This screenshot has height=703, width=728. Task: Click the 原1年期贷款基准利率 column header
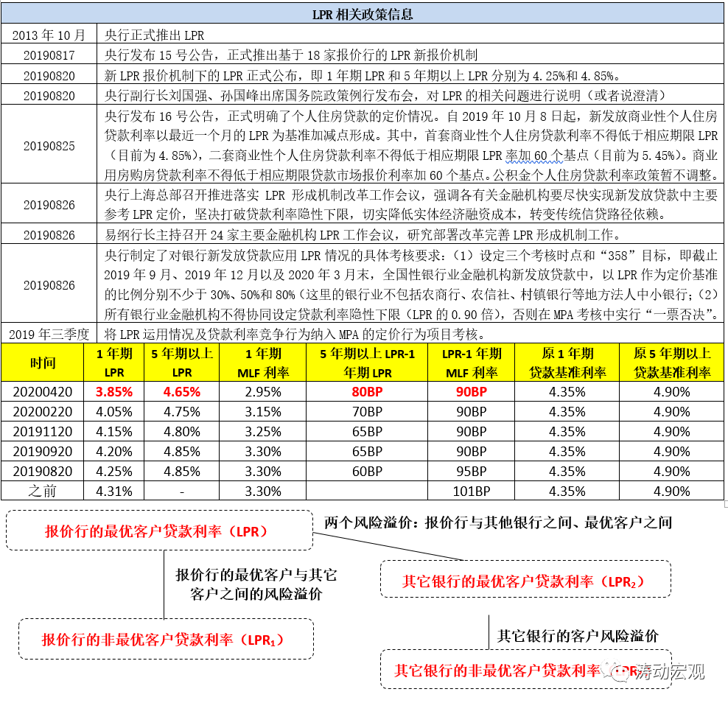pos(567,363)
